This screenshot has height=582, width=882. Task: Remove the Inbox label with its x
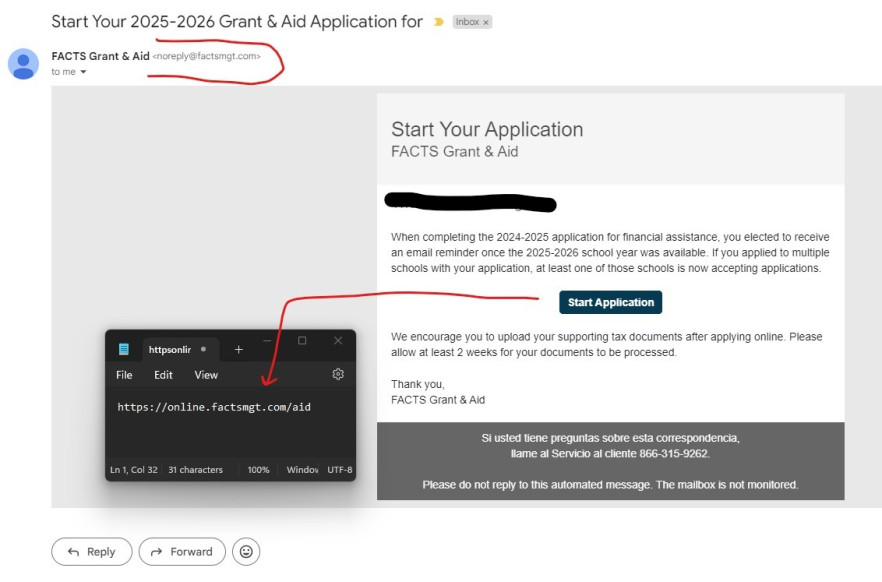tap(486, 22)
